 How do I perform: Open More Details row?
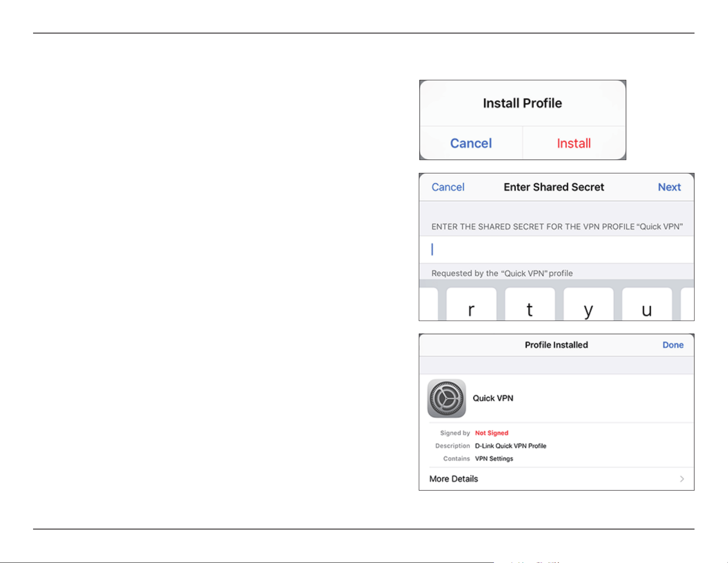pyautogui.click(x=556, y=479)
